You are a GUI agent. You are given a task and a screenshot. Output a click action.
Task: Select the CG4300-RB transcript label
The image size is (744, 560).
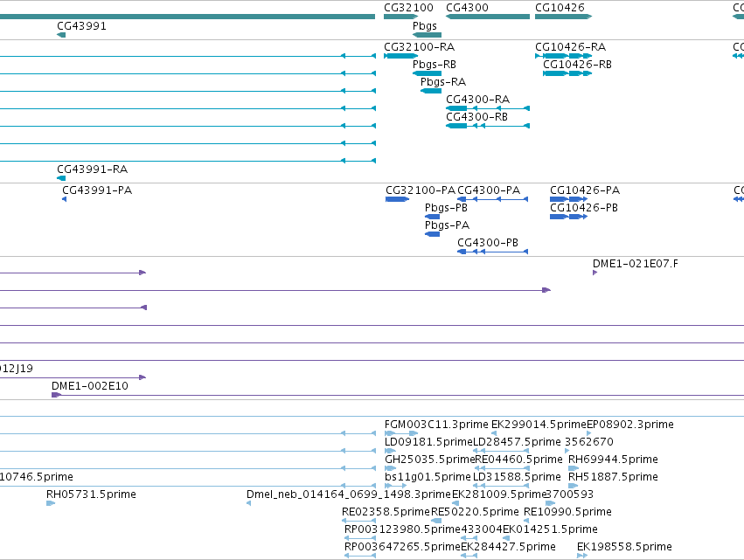click(x=476, y=117)
